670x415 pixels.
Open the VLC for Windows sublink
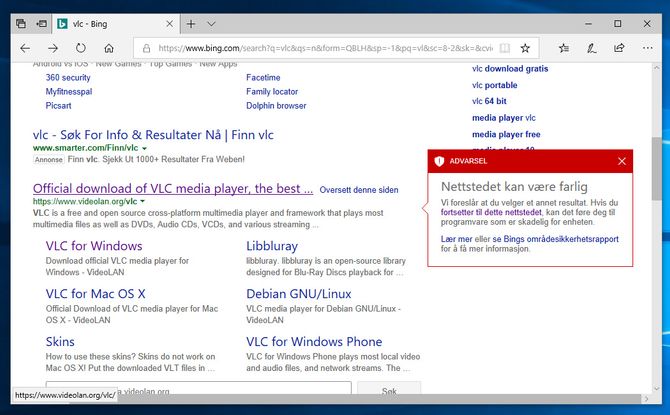click(94, 246)
